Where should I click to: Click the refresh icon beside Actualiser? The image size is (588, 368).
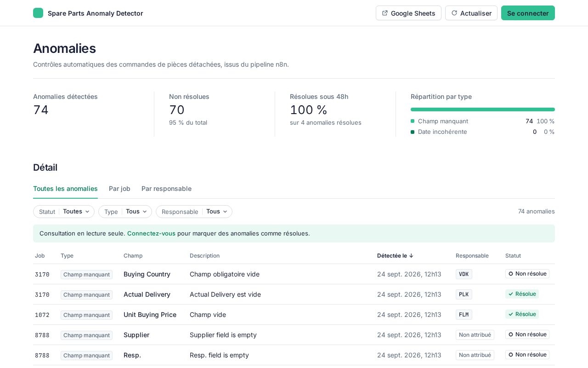click(x=454, y=13)
